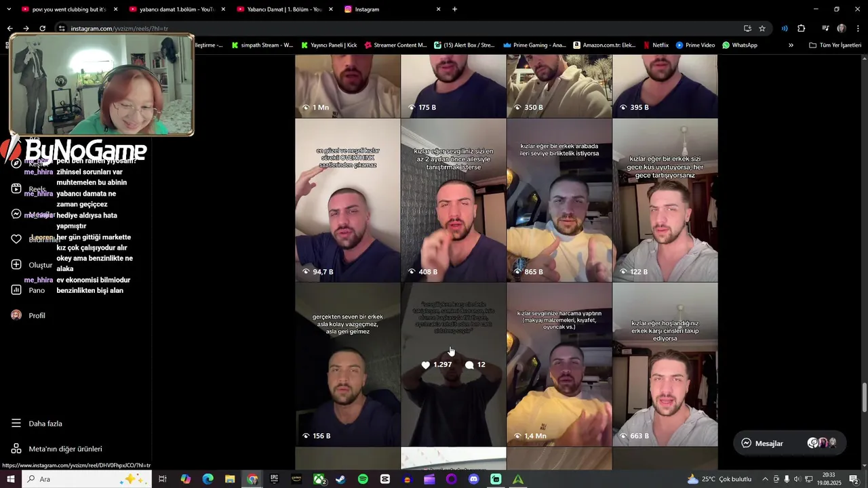Expand the bookmarks overflow chevron
868x488 pixels.
click(791, 45)
